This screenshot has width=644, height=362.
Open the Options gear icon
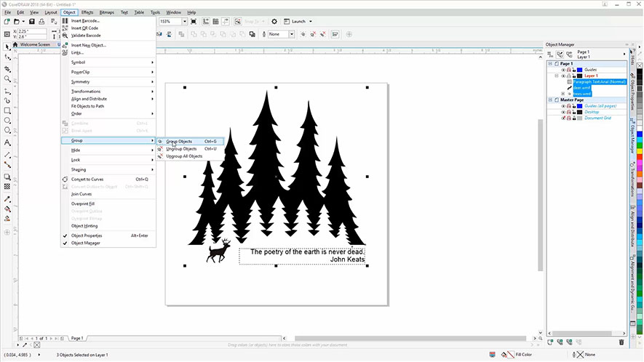[x=275, y=22]
